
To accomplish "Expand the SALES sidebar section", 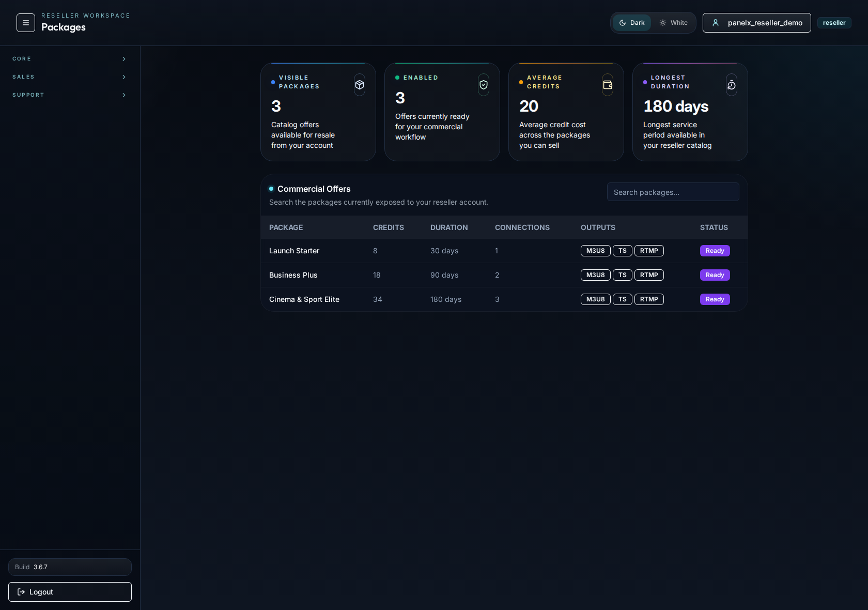I will coord(70,77).
